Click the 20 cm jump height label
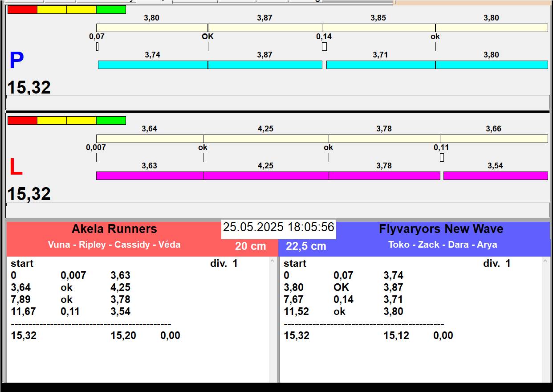 click(250, 246)
